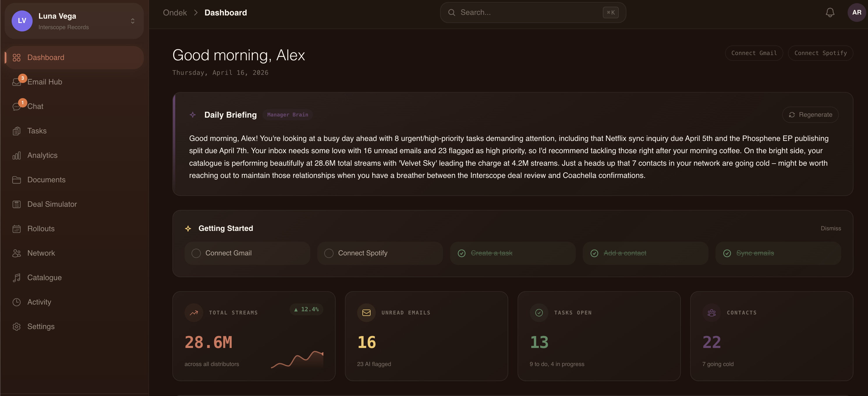Screen dimensions: 868x396
Task: Navigate back via the Ondek breadcrumb
Action: tap(175, 13)
